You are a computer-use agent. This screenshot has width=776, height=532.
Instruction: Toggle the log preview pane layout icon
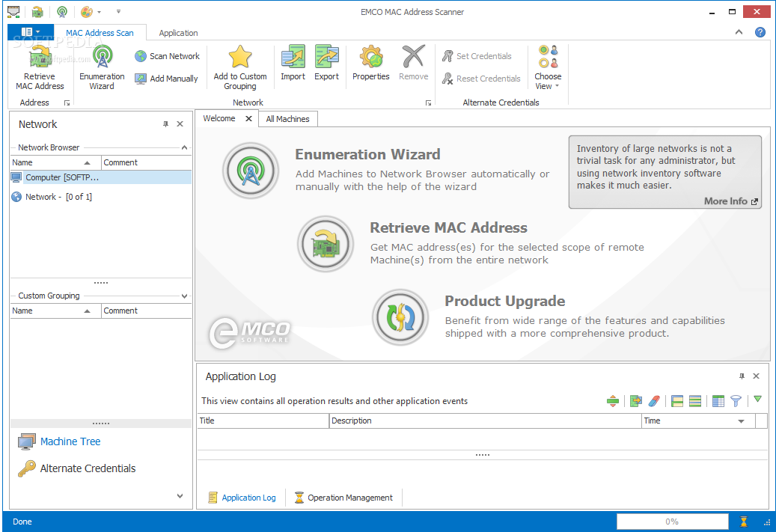click(x=677, y=401)
